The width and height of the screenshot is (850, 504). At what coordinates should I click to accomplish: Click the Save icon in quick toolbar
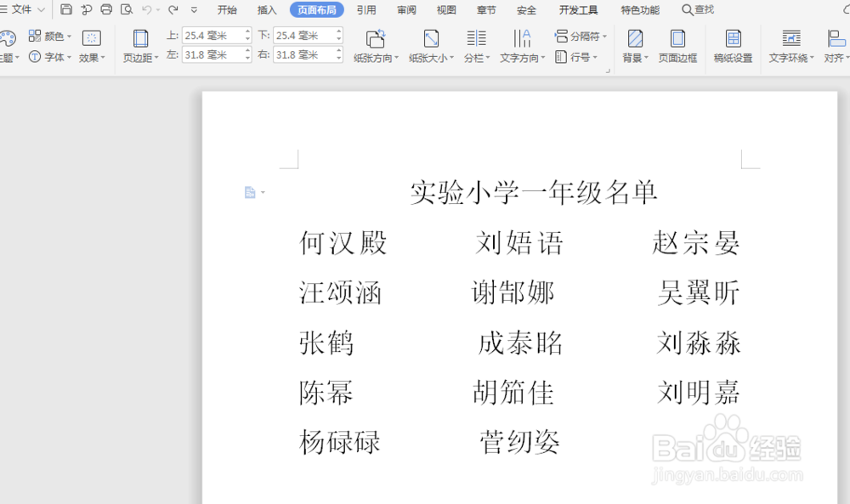pyautogui.click(x=66, y=9)
